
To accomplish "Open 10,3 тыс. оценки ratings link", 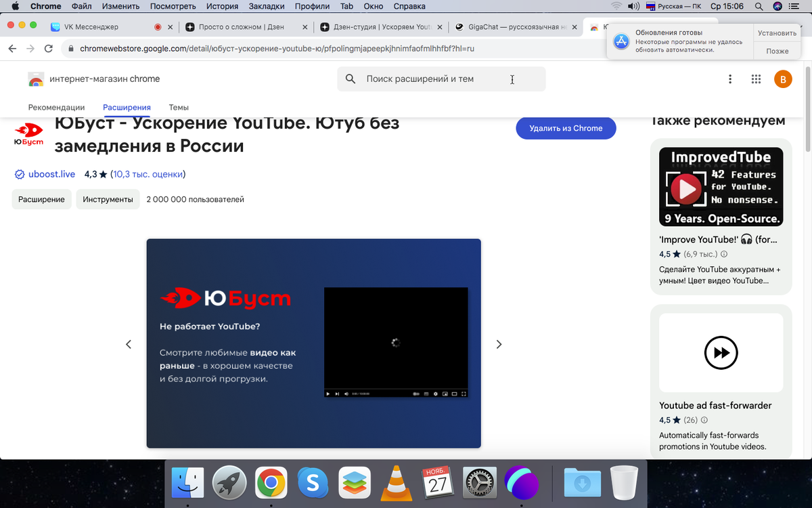I will [x=148, y=174].
